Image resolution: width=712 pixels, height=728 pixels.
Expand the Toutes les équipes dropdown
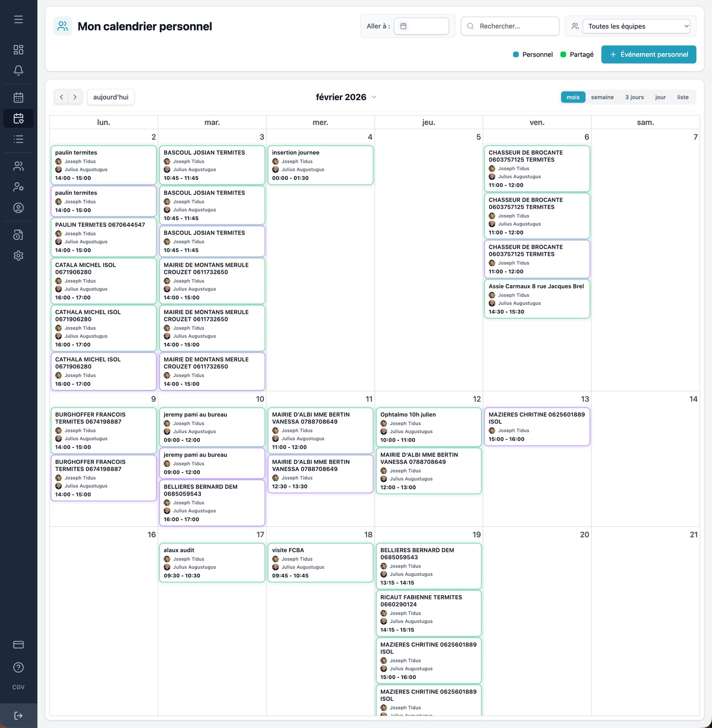(x=637, y=26)
